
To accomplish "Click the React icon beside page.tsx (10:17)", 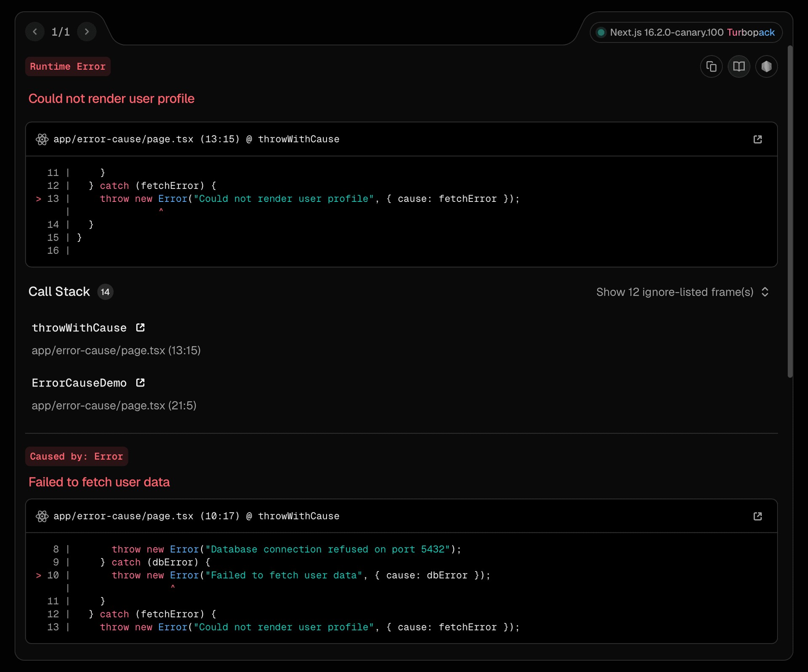I will (42, 516).
